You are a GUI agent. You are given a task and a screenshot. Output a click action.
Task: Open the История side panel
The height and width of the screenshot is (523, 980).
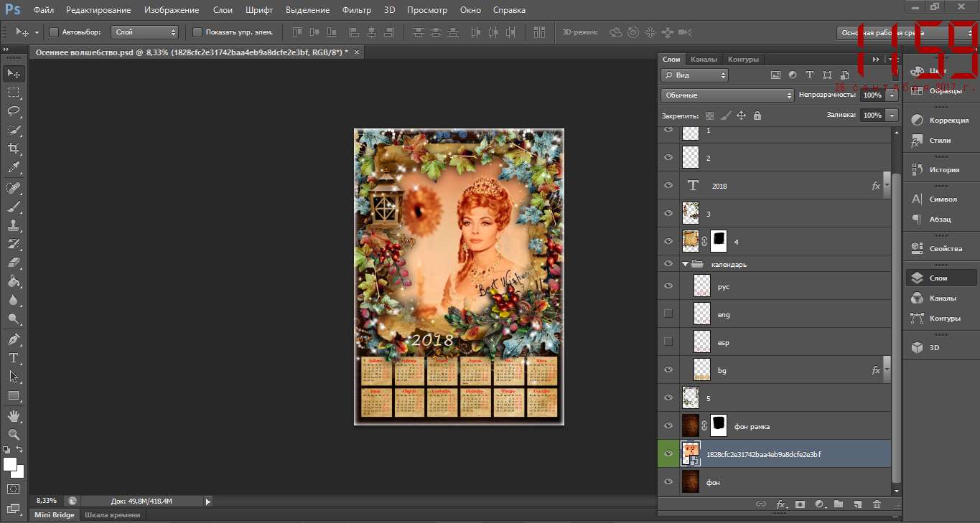point(941,170)
